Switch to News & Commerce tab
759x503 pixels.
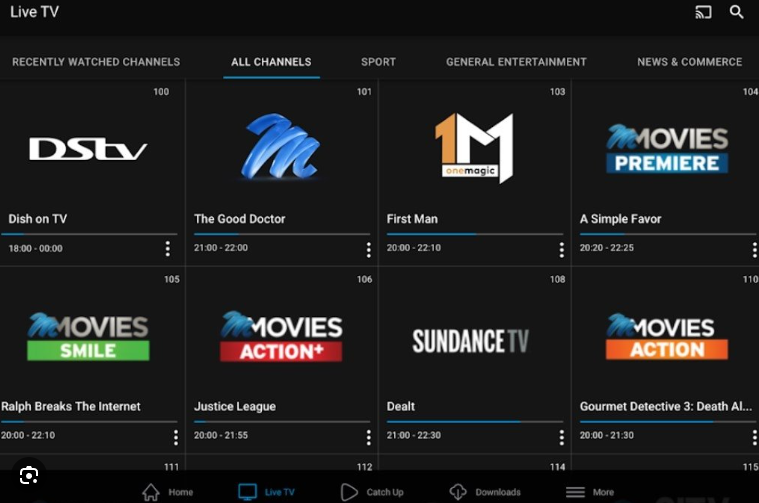tap(689, 62)
